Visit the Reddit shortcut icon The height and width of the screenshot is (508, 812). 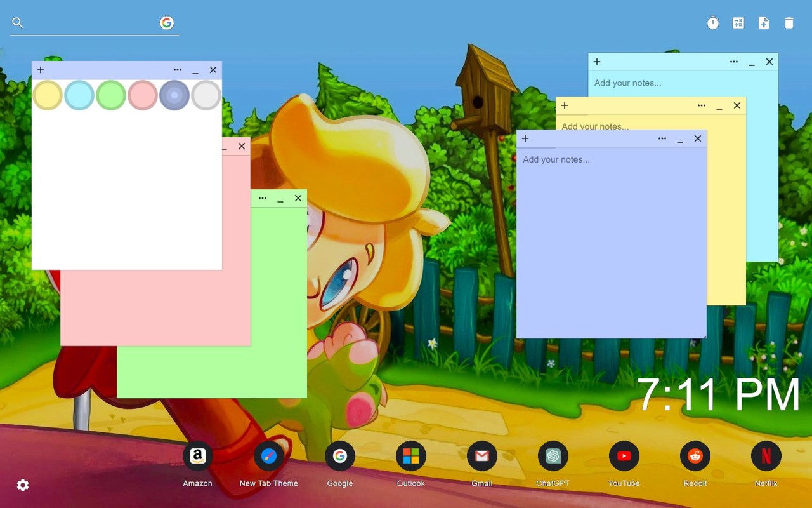(x=695, y=456)
